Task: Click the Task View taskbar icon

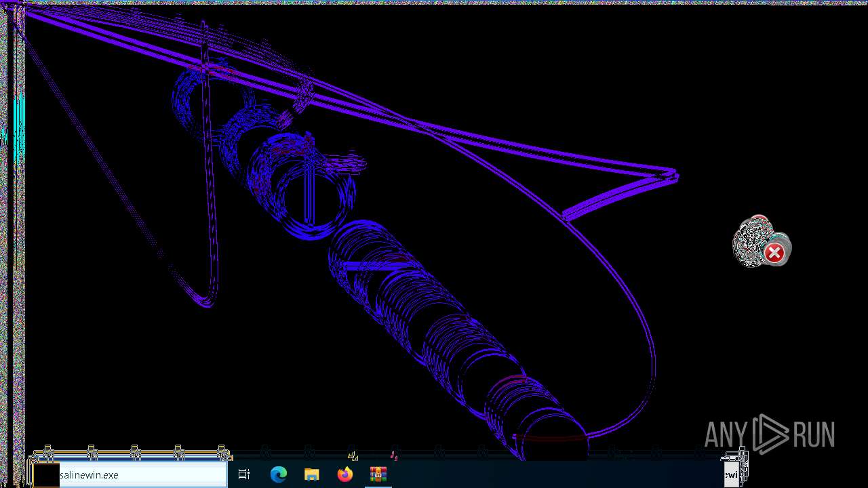Action: pos(244,475)
